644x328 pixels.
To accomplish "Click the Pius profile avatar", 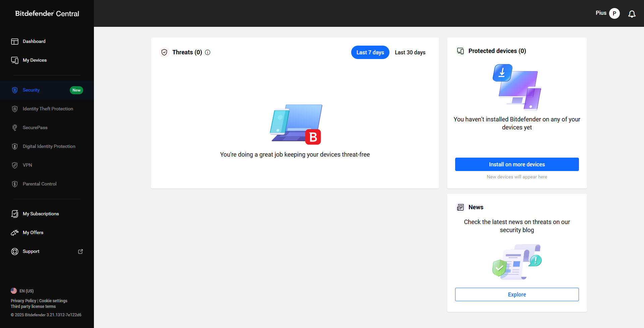I will [x=614, y=13].
